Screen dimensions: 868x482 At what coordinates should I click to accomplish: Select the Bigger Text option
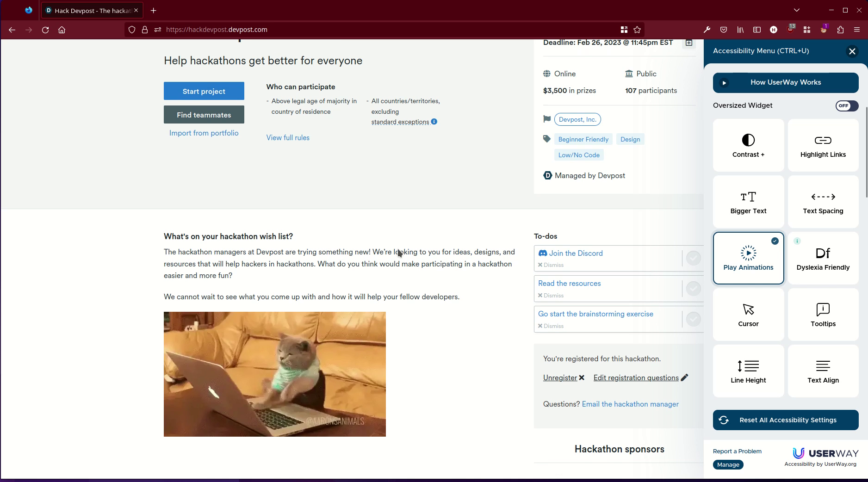[748, 201]
